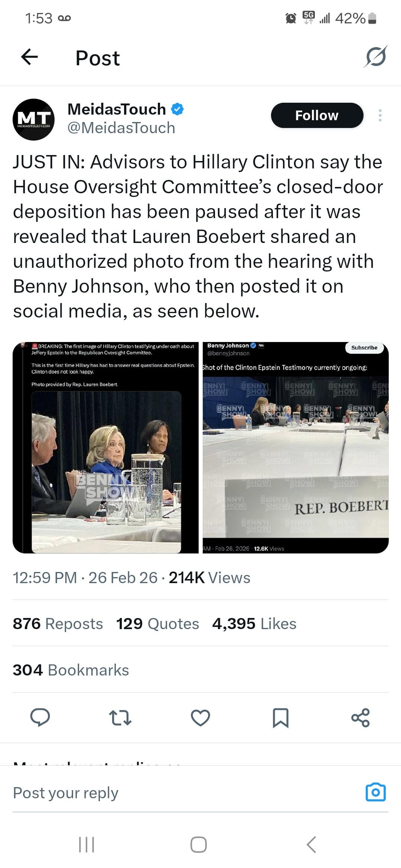Viewport: 401px width, 868px height.
Task: Tap the back arrow icon
Action: 30,57
